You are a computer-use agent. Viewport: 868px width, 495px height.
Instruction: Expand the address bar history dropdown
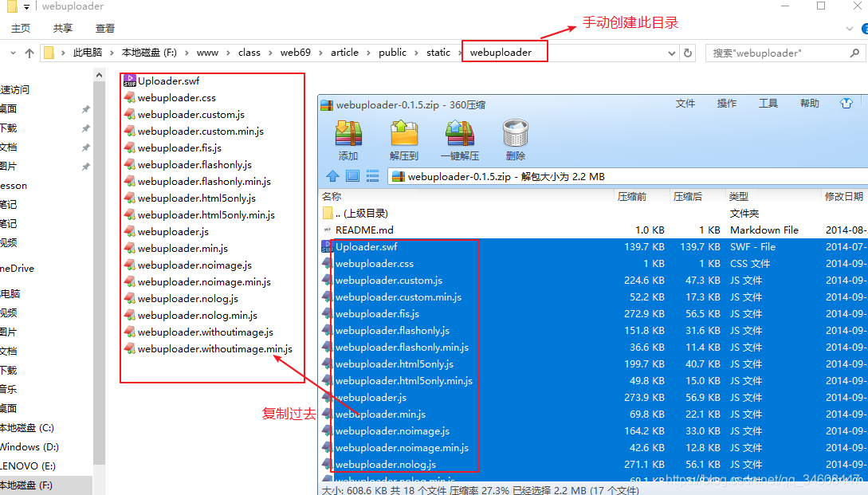671,53
